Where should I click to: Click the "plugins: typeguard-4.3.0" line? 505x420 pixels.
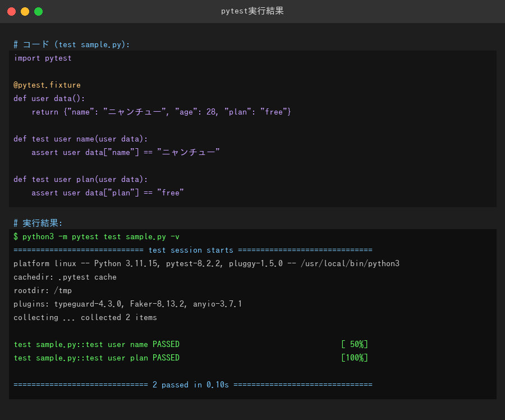click(x=127, y=304)
